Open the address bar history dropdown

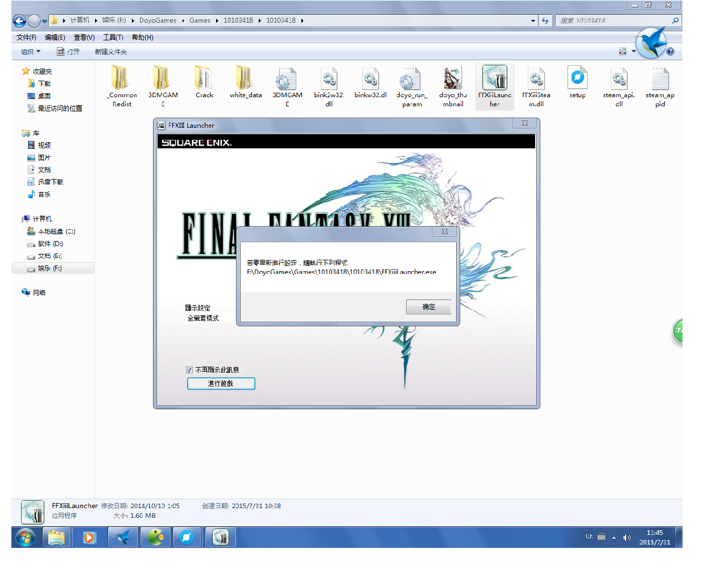click(x=533, y=20)
